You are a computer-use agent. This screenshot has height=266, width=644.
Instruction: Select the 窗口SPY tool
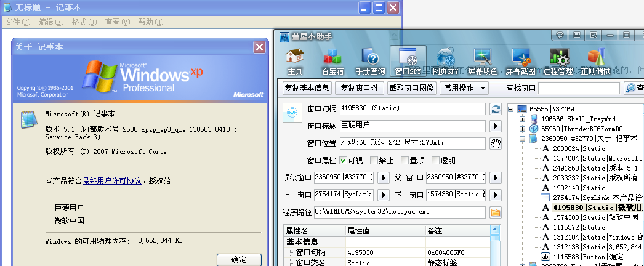click(408, 62)
